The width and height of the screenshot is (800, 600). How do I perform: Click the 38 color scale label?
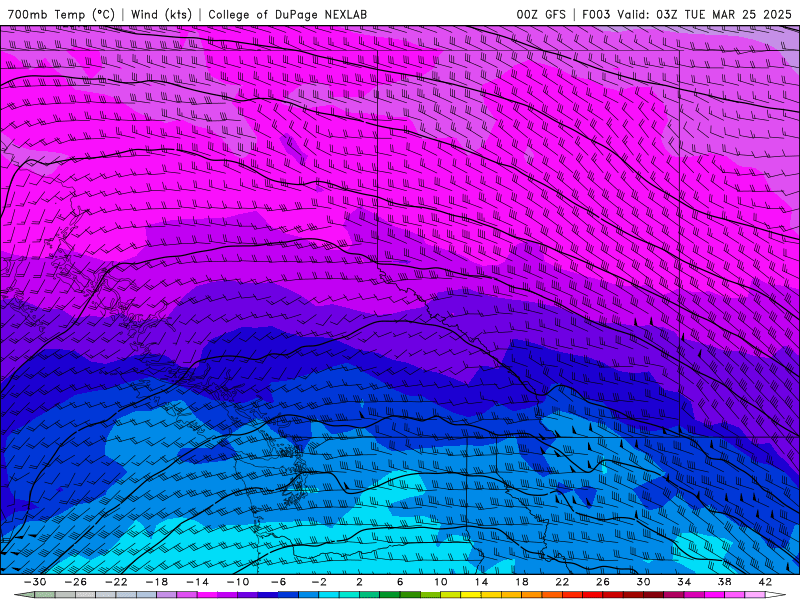pos(724,582)
